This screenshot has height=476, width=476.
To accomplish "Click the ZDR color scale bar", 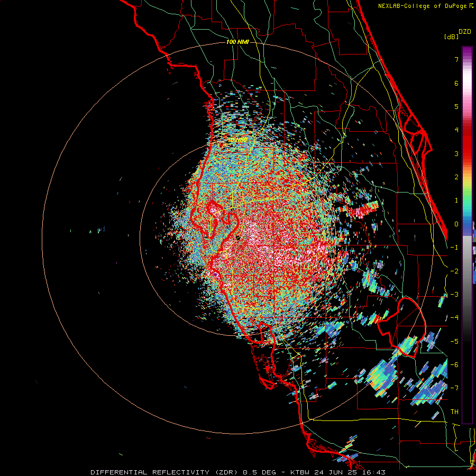I will point(467,235).
